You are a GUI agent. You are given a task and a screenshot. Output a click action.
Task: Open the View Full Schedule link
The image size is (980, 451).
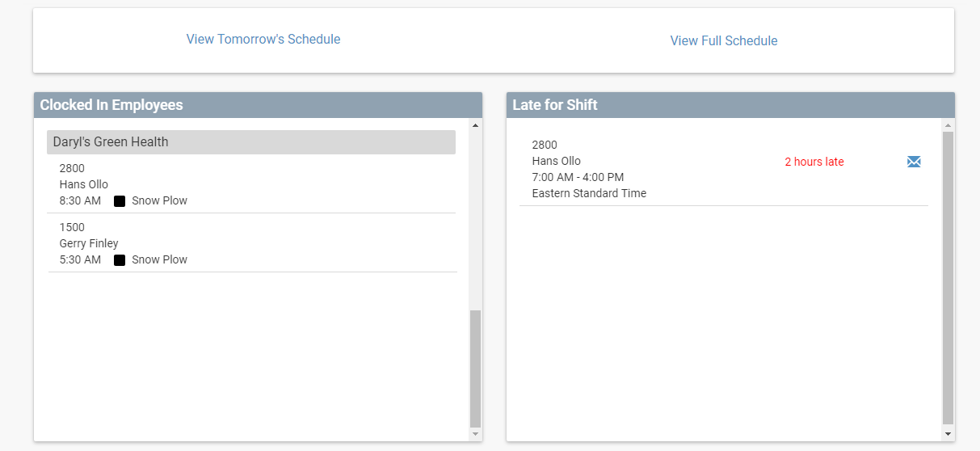point(724,40)
